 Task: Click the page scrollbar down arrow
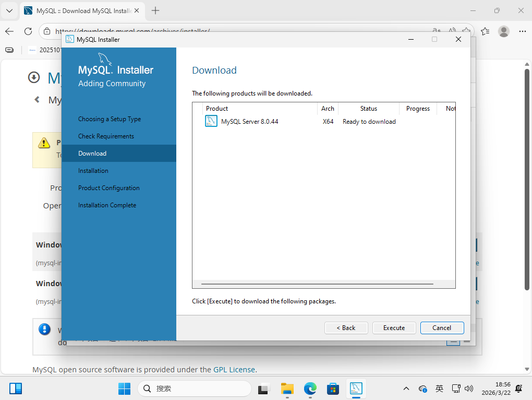point(527,369)
